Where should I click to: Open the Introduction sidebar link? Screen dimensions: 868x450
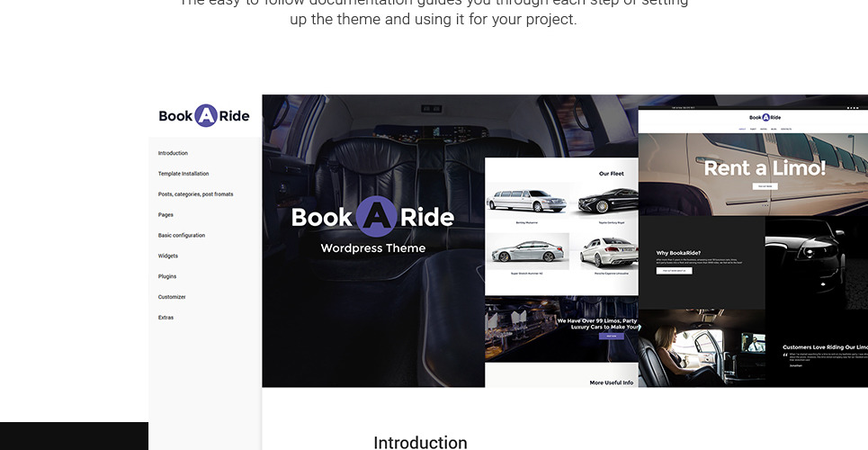(x=173, y=153)
